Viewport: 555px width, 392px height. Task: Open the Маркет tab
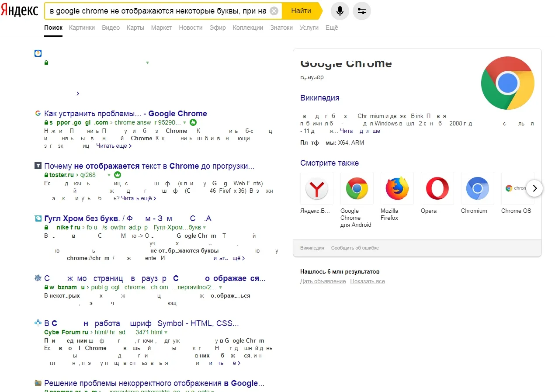pos(161,28)
